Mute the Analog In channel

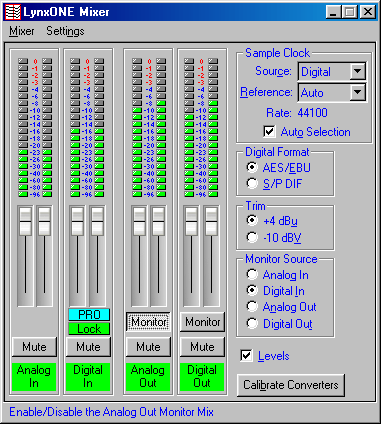coord(34,347)
